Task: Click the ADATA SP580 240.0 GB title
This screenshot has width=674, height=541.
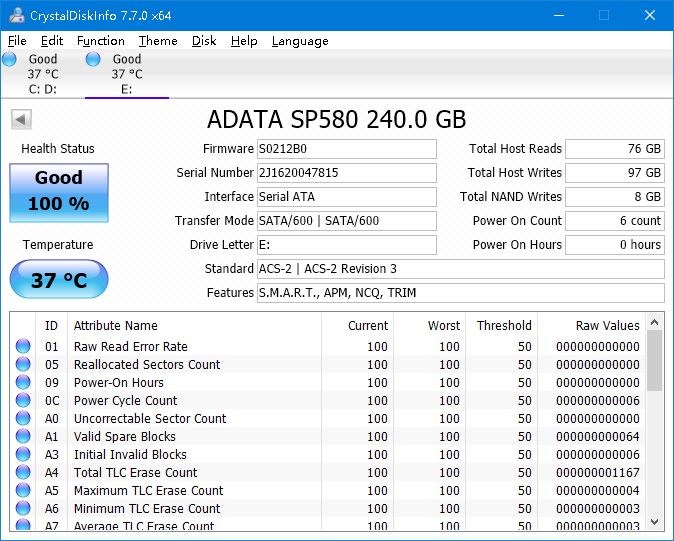Action: tap(337, 119)
